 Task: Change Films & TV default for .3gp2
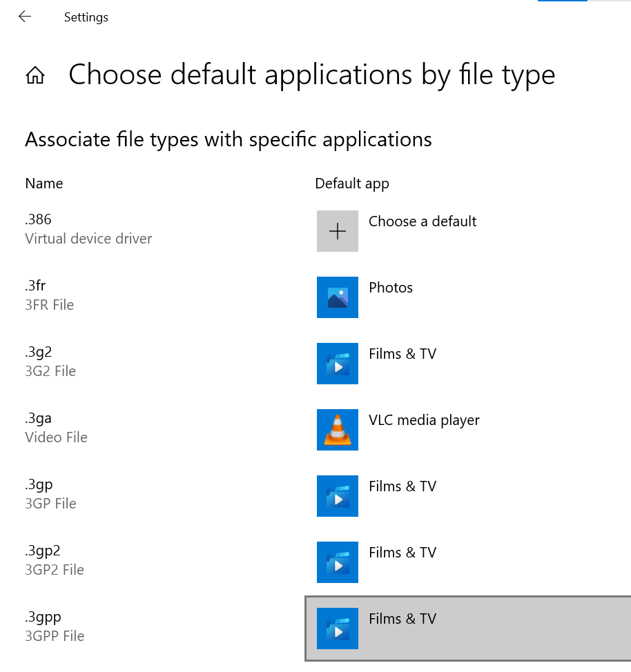(x=402, y=553)
